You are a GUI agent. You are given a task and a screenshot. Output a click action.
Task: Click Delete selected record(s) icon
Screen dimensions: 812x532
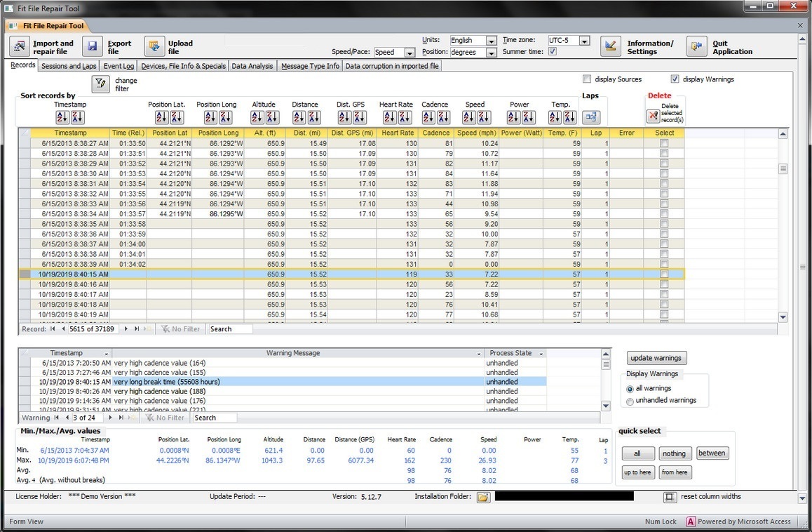(x=653, y=116)
